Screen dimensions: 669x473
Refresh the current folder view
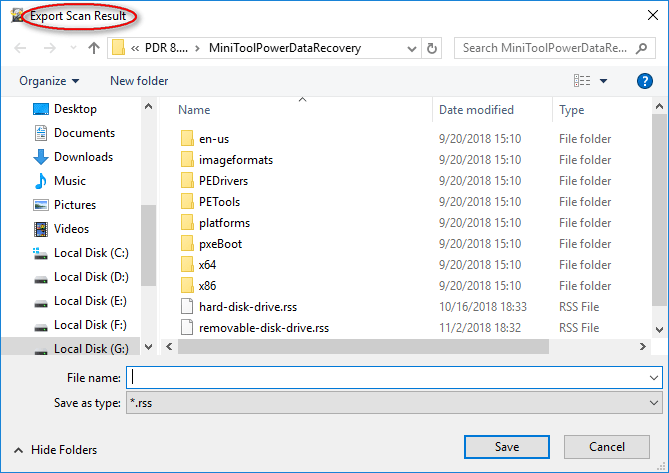[432, 48]
